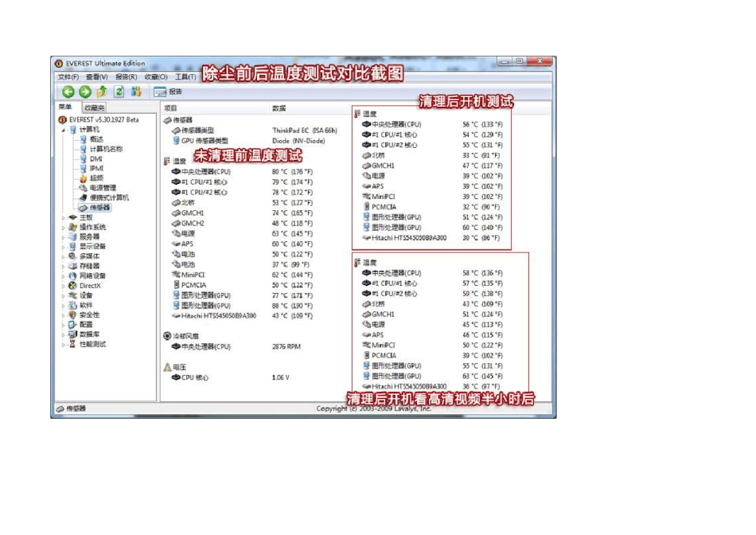Refresh the page using the toolbar refresh icon
The height and width of the screenshot is (535, 756).
[119, 92]
